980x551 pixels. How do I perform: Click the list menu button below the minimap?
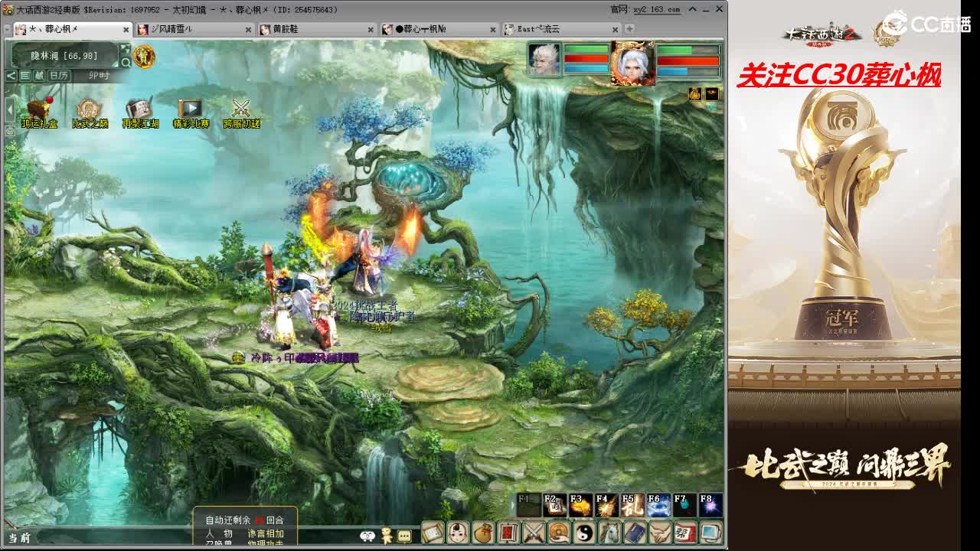coord(25,75)
